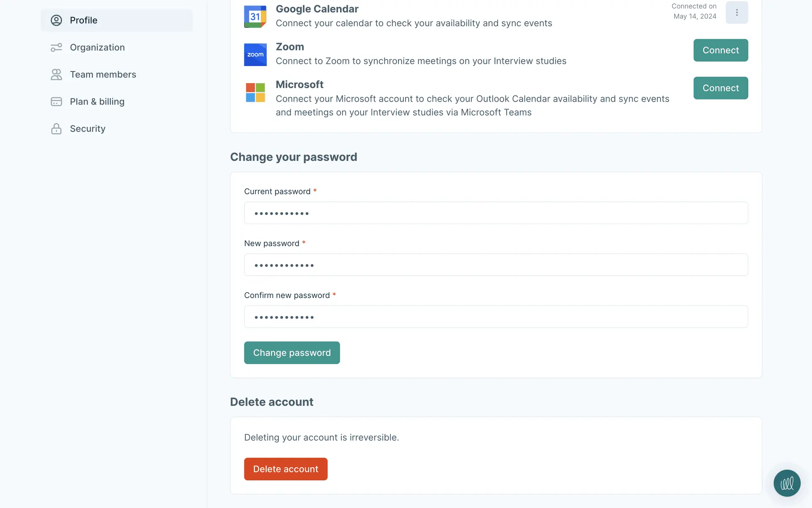Click the Plan & billing card icon
The width and height of the screenshot is (812, 508).
coord(56,102)
